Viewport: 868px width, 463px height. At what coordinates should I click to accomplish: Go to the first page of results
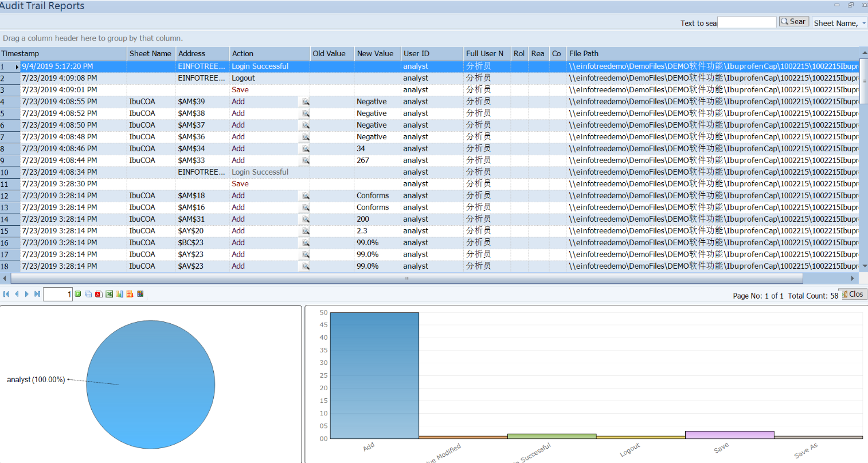[6, 294]
